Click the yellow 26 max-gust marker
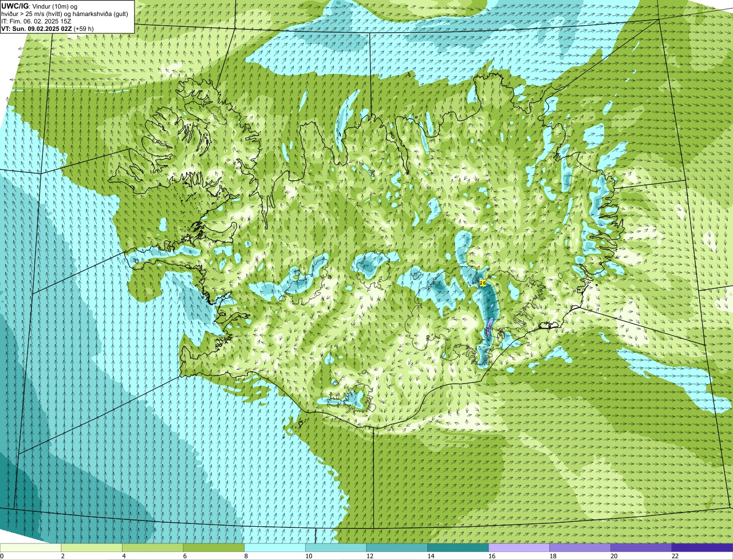Screen dimensions: 733x560 tap(482, 282)
